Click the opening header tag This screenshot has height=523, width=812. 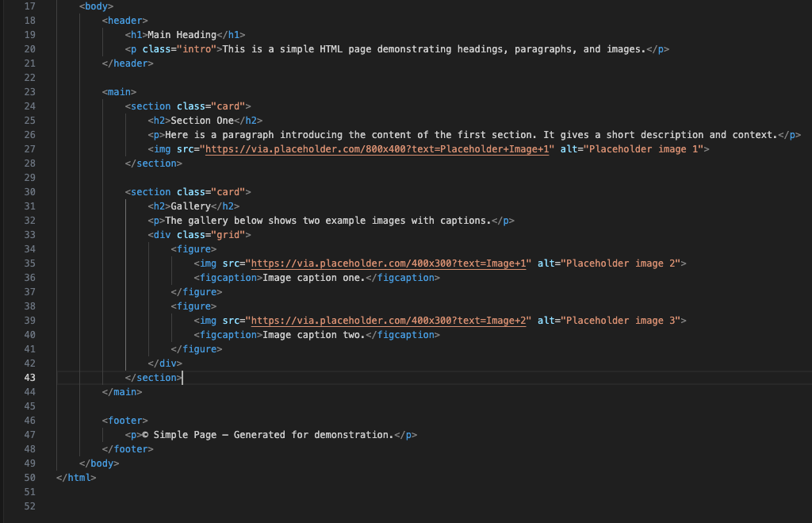125,21
